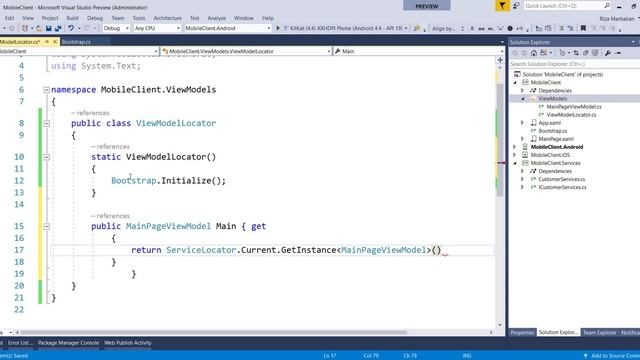Click Solution Explorer Properties wrench icon
Screen dimensions: 640x360
(x=608, y=53)
